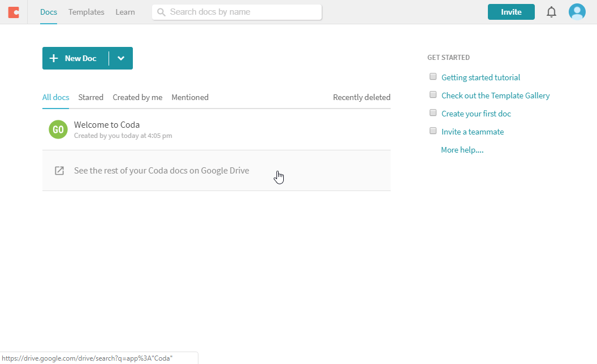597x364 pixels.
Task: Create a New Doc
Action: click(76, 58)
